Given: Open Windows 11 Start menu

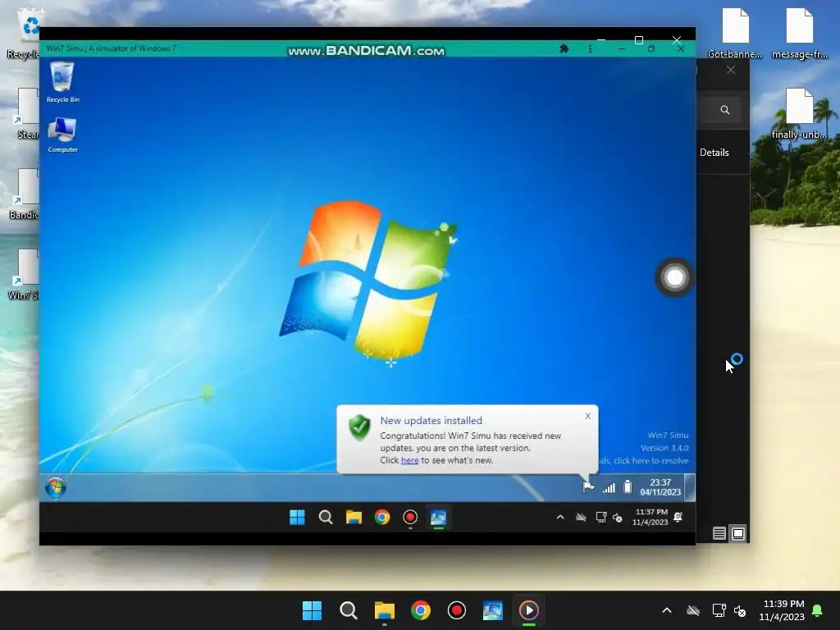Looking at the screenshot, I should coord(312,610).
